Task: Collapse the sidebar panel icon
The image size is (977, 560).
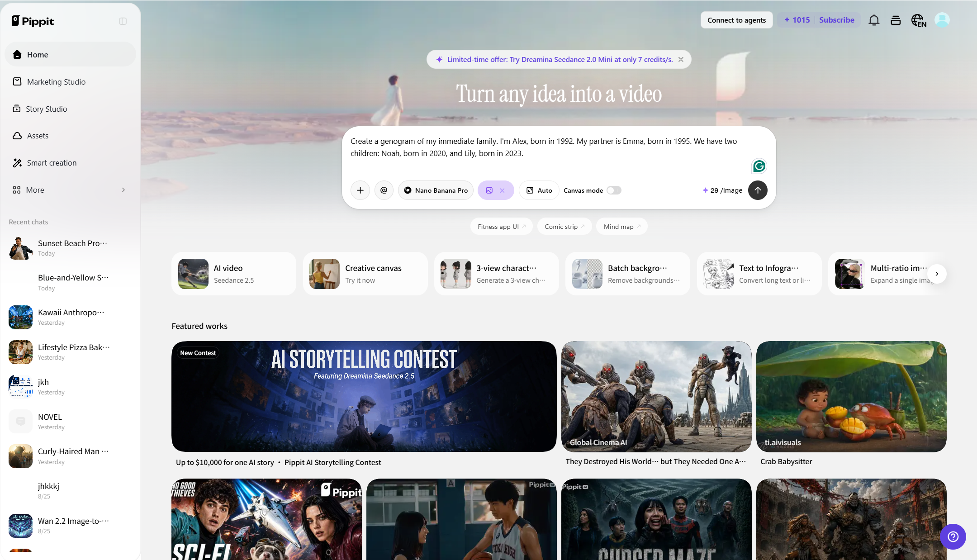Action: (123, 21)
